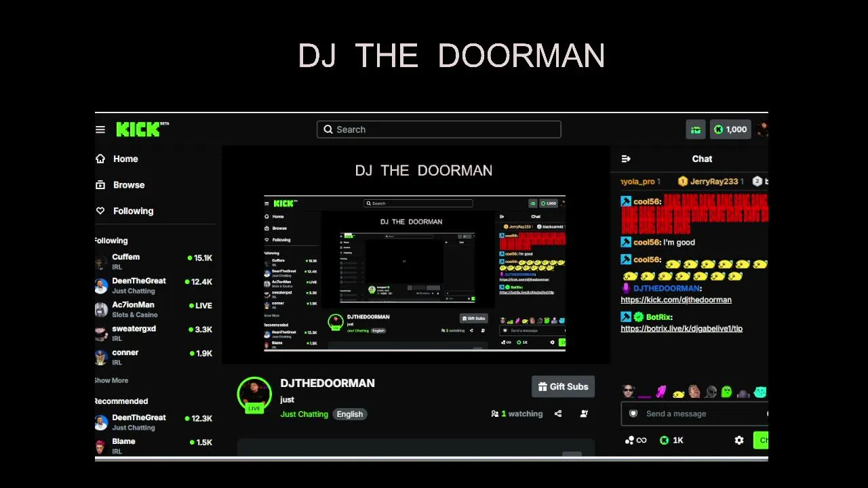Open conner's channel in Following list
Image resolution: width=868 pixels, height=488 pixels.
point(153,357)
